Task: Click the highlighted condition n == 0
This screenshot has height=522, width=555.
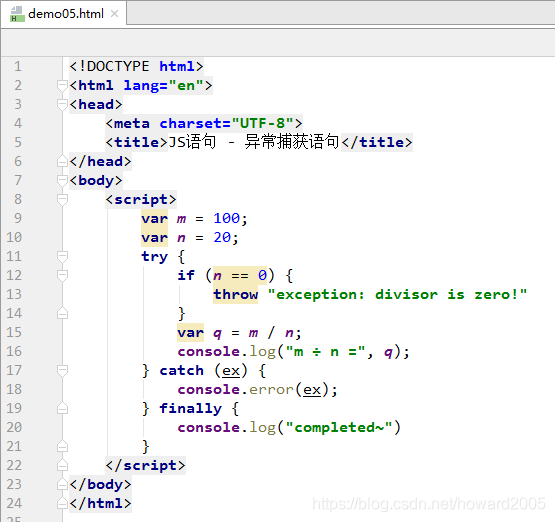Action: (x=240, y=275)
